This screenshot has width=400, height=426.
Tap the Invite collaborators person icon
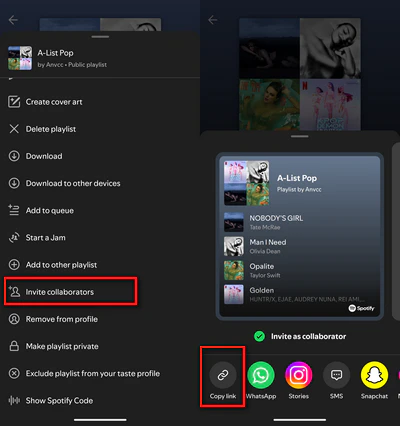(x=14, y=291)
